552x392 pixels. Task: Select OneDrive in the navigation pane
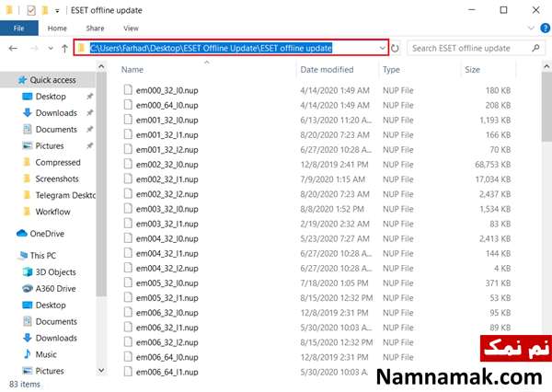click(47, 234)
